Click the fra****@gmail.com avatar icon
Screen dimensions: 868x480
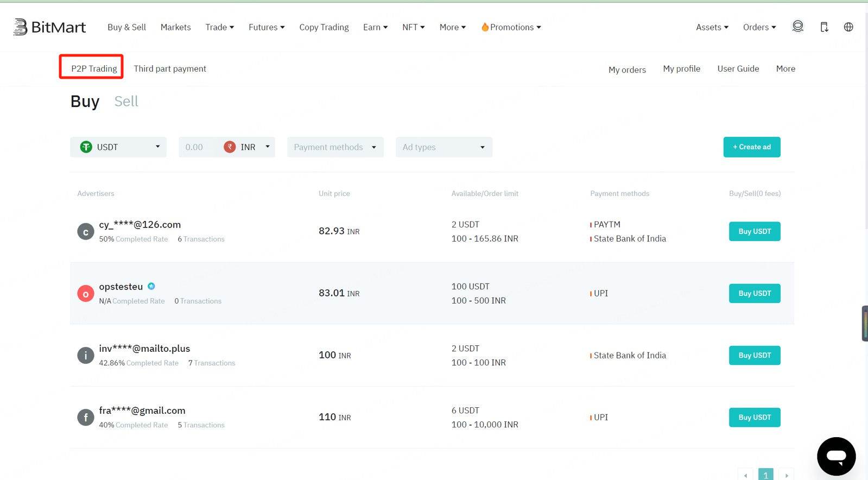point(86,418)
